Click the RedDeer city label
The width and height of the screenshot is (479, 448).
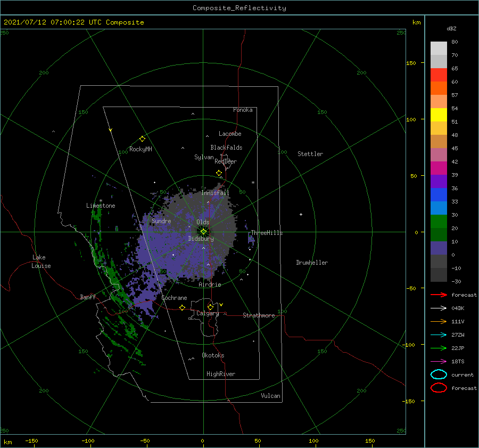226,161
